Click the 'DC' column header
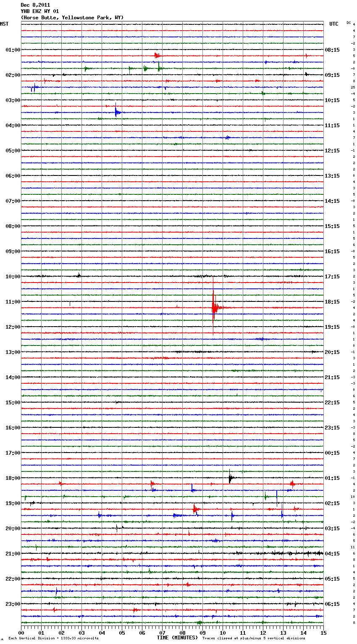Screen dimensions: 357x644 pyautogui.click(x=349, y=23)
